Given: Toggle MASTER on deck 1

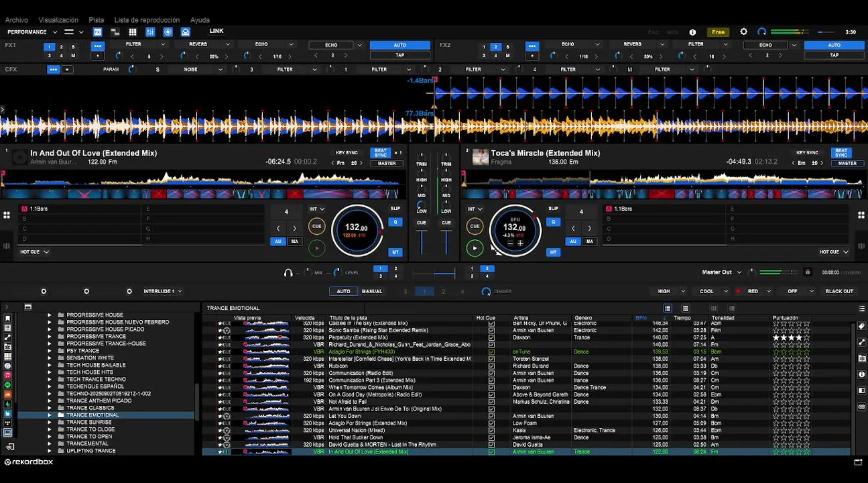Looking at the screenshot, I should pos(387,163).
